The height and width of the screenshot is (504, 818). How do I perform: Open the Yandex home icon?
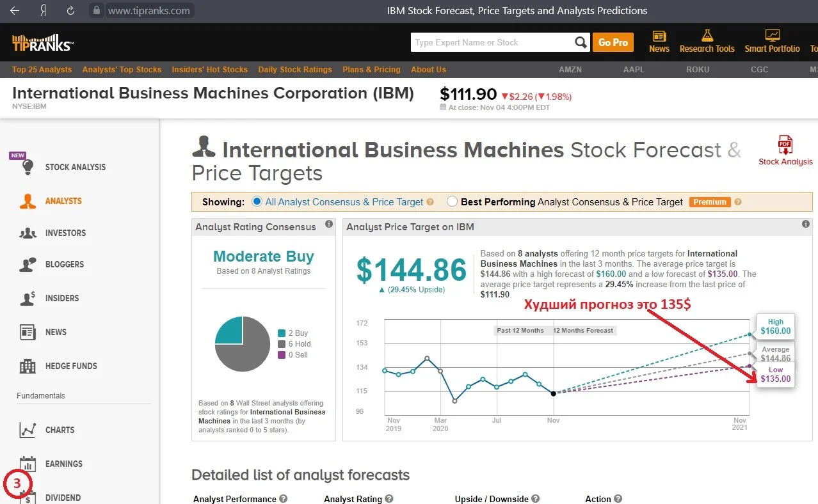pos(43,11)
